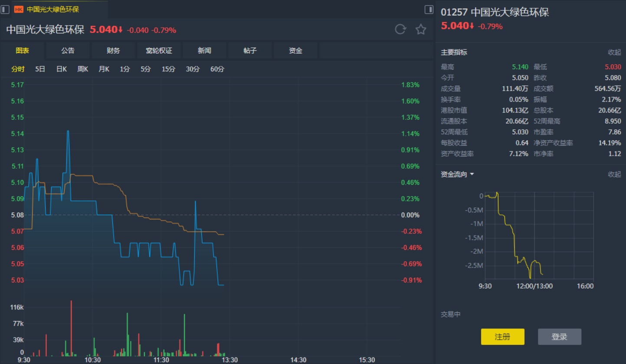The height and width of the screenshot is (364, 626).
Task: Click the 每股收益 value 0.64
Action: [x=522, y=143]
